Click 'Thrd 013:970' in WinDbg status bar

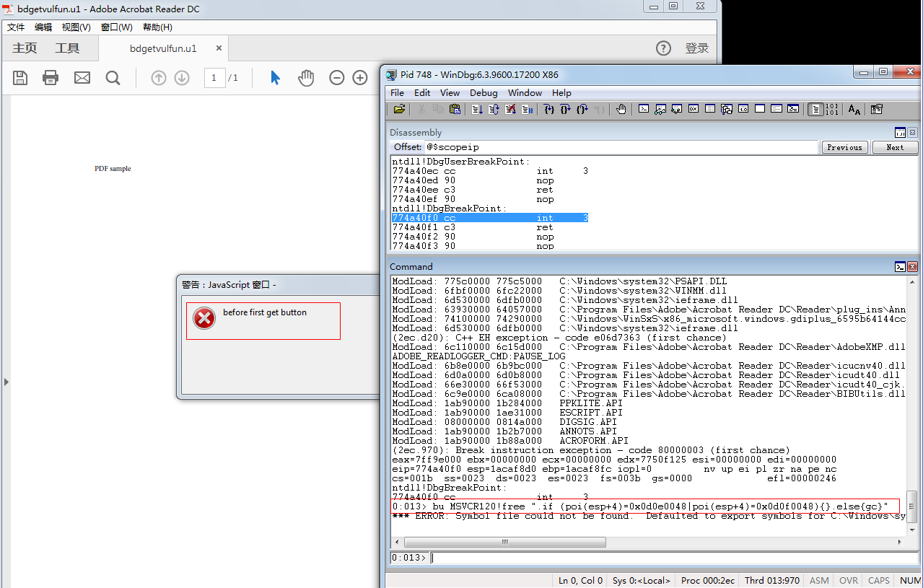click(x=774, y=580)
